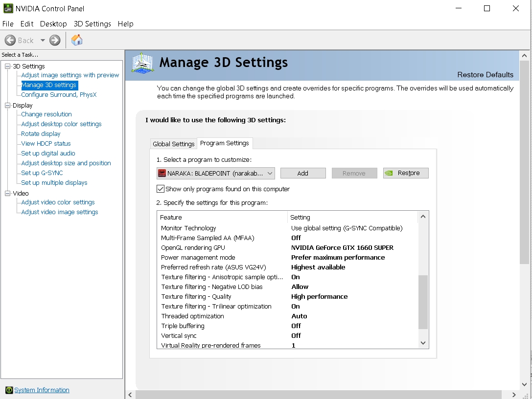Select Vertical sync row

[288, 335]
